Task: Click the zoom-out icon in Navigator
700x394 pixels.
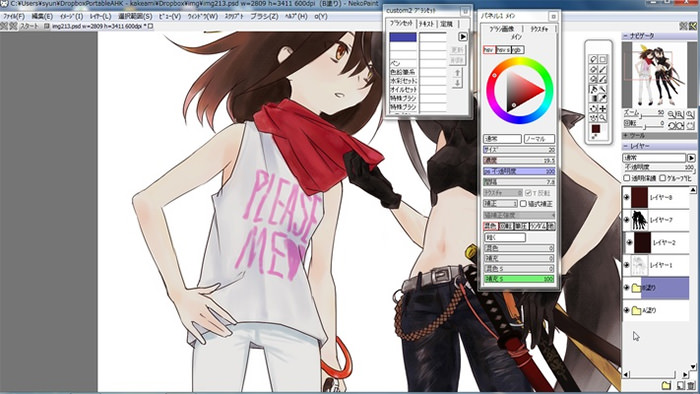Action: click(x=671, y=115)
